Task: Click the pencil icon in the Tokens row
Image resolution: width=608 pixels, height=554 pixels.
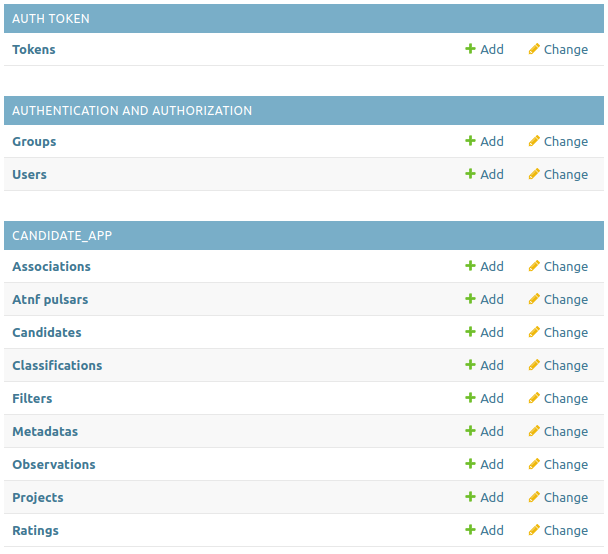Action: tap(534, 49)
